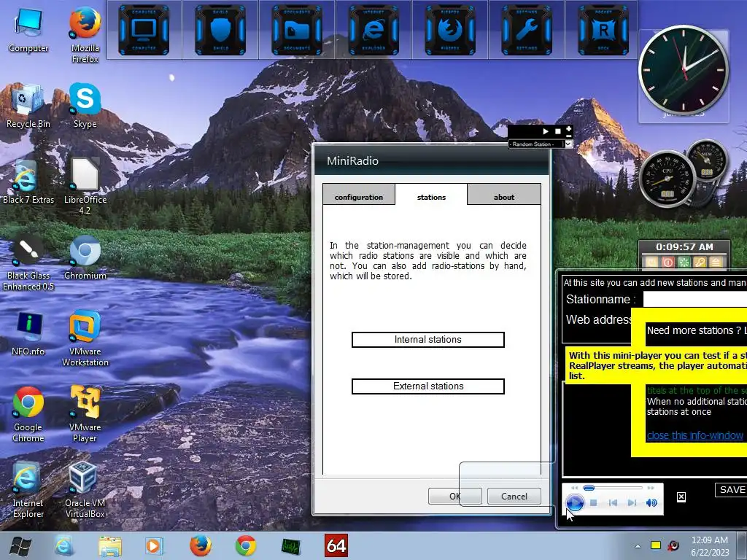Screen dimensions: 747x560
Task: Open the Settings wrench dock tile
Action: [527, 30]
